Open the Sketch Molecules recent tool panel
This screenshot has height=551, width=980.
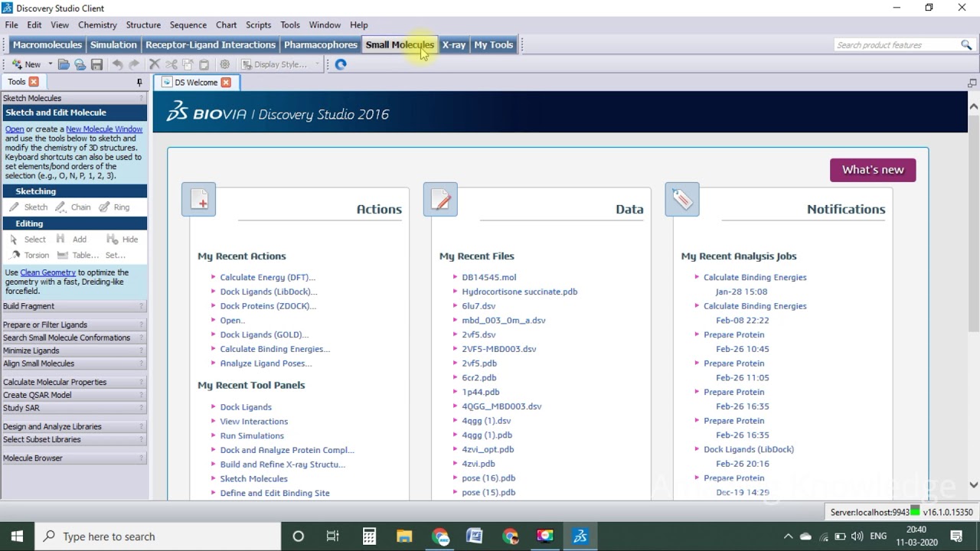pyautogui.click(x=253, y=478)
